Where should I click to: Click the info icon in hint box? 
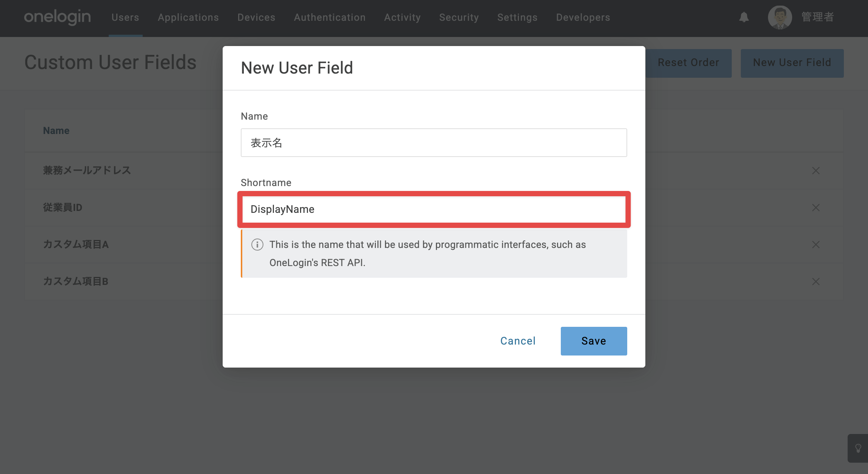[x=257, y=245]
